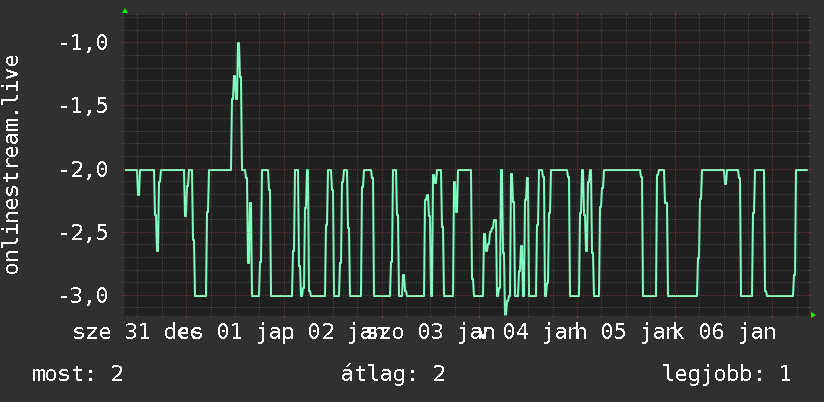Image resolution: width=824 pixels, height=402 pixels.
Task: Click the onlinestream.live vertical axis label
Action: click(12, 164)
